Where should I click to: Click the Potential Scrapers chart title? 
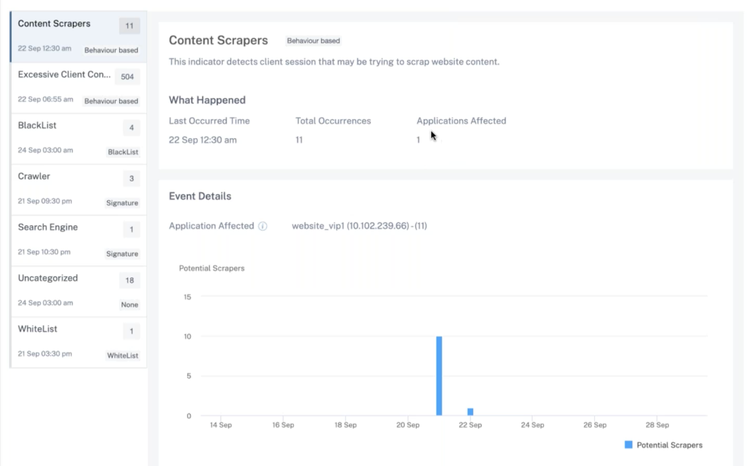(211, 268)
